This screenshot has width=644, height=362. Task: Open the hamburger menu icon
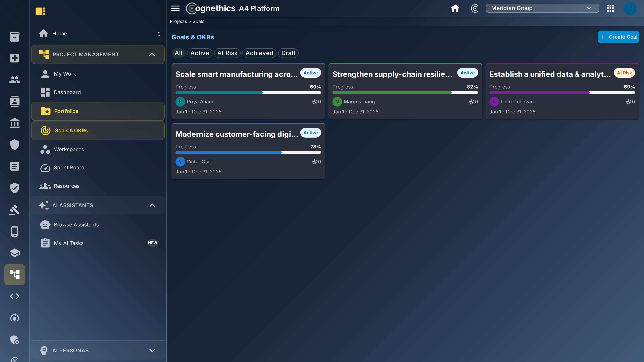click(x=175, y=8)
